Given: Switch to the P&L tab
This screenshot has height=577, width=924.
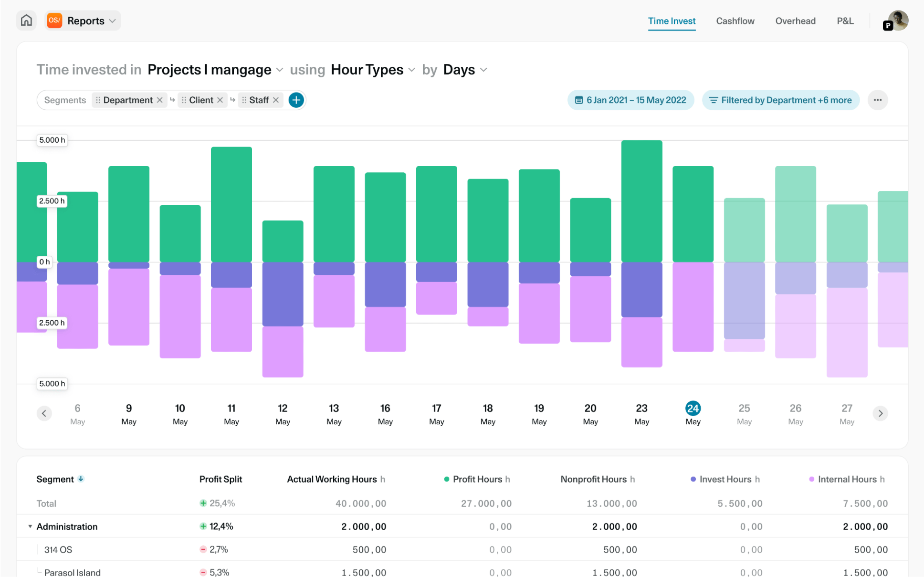Looking at the screenshot, I should [x=845, y=21].
